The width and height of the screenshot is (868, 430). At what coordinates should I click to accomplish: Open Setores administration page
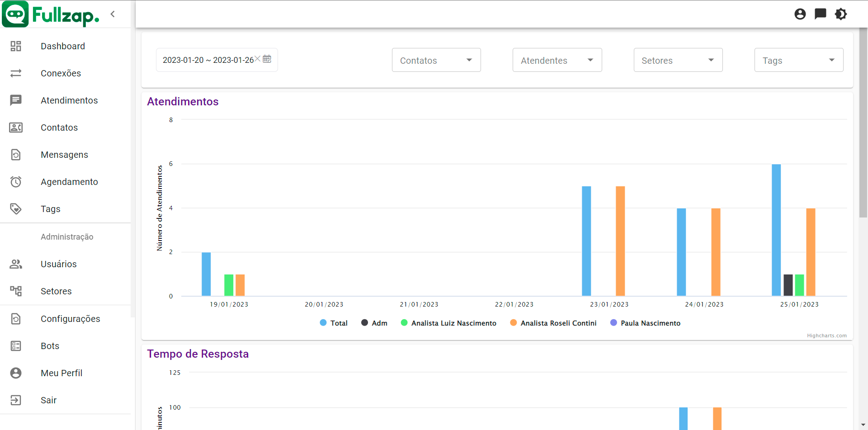[x=65, y=291]
